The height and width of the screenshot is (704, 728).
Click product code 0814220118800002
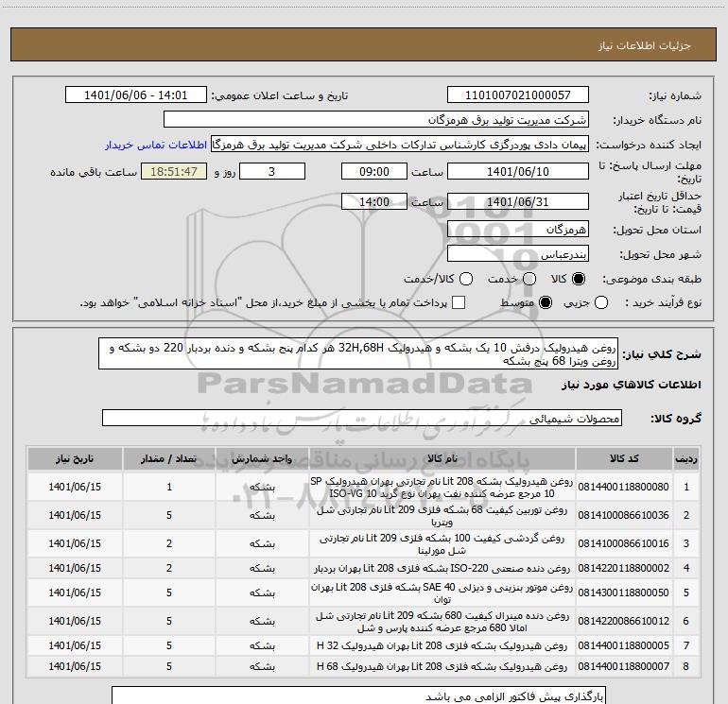[624, 569]
